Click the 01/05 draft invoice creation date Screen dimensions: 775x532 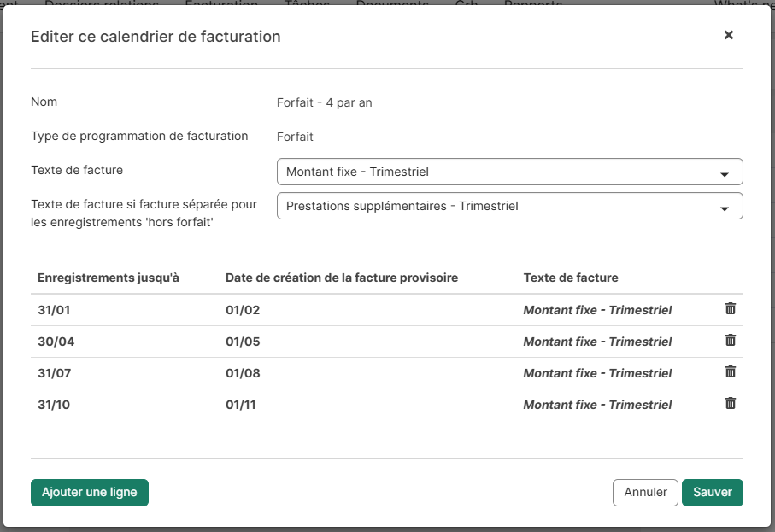click(243, 342)
